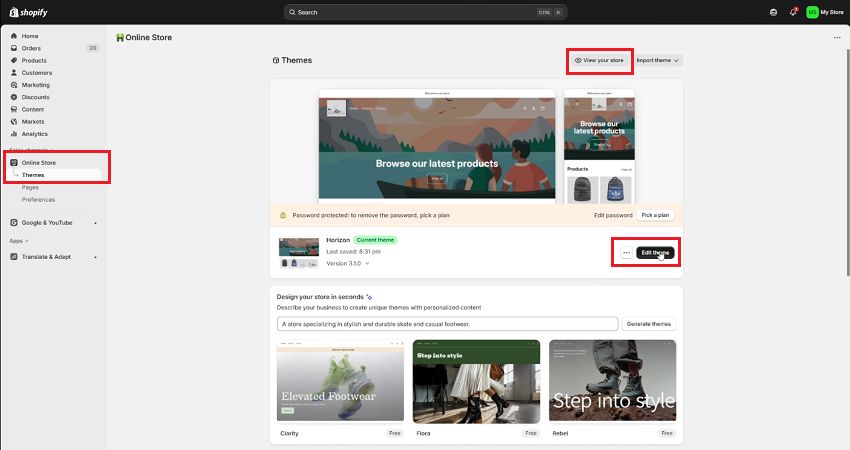Focus the store description text field
This screenshot has width=850, height=450.
point(447,324)
